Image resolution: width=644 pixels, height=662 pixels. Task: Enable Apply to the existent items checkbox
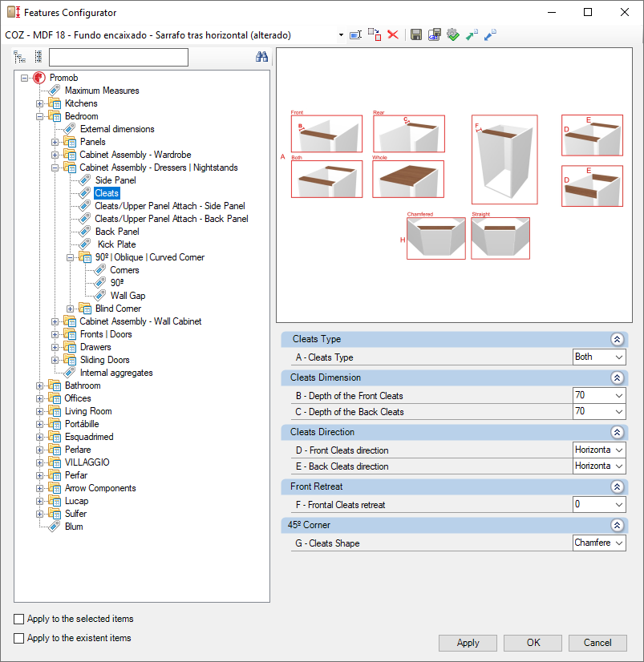pyautogui.click(x=19, y=638)
